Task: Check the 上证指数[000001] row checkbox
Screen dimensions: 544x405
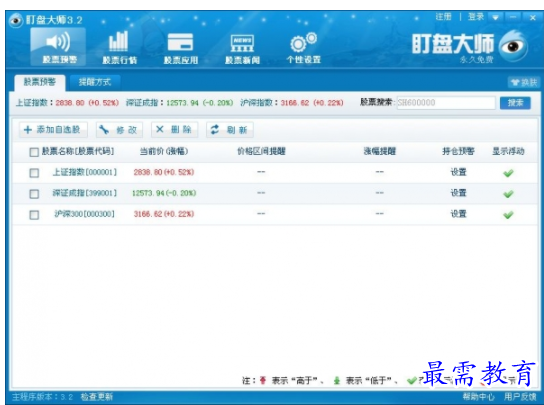Action: click(34, 173)
